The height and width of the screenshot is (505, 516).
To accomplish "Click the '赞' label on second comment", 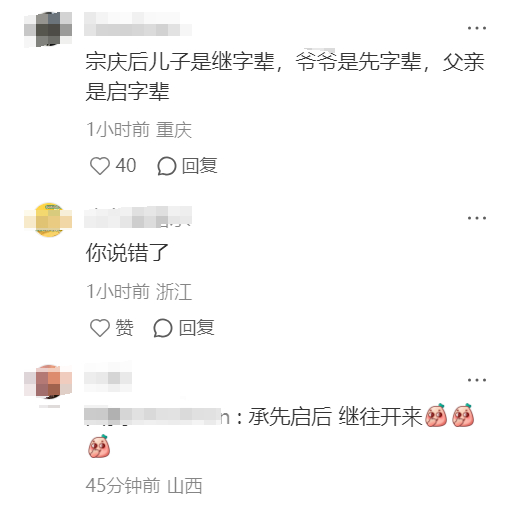I will (124, 328).
